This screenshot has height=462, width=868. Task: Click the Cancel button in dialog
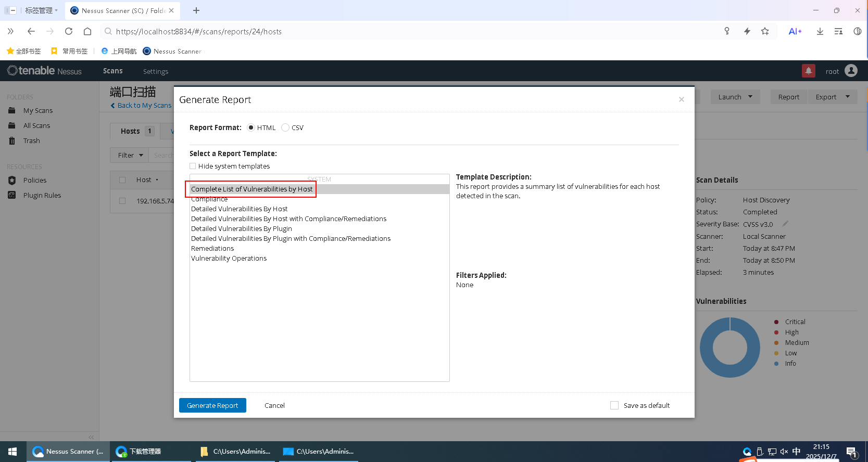[x=274, y=405]
